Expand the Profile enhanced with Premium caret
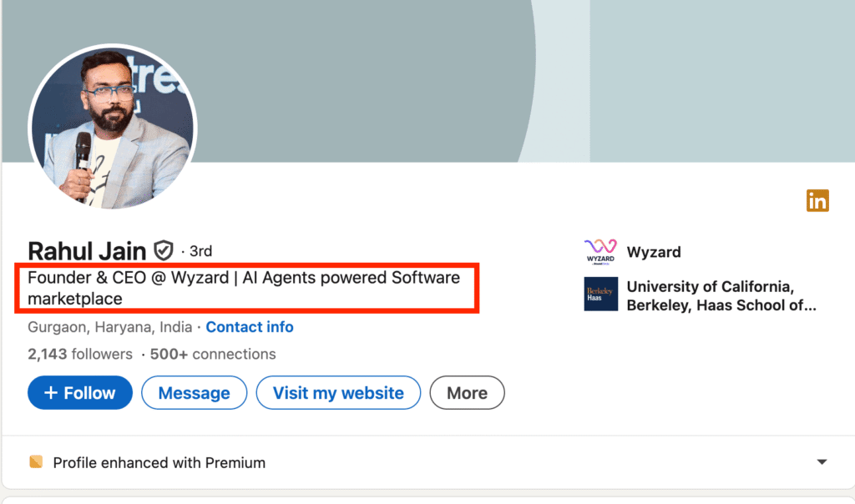The image size is (855, 504). 822,462
